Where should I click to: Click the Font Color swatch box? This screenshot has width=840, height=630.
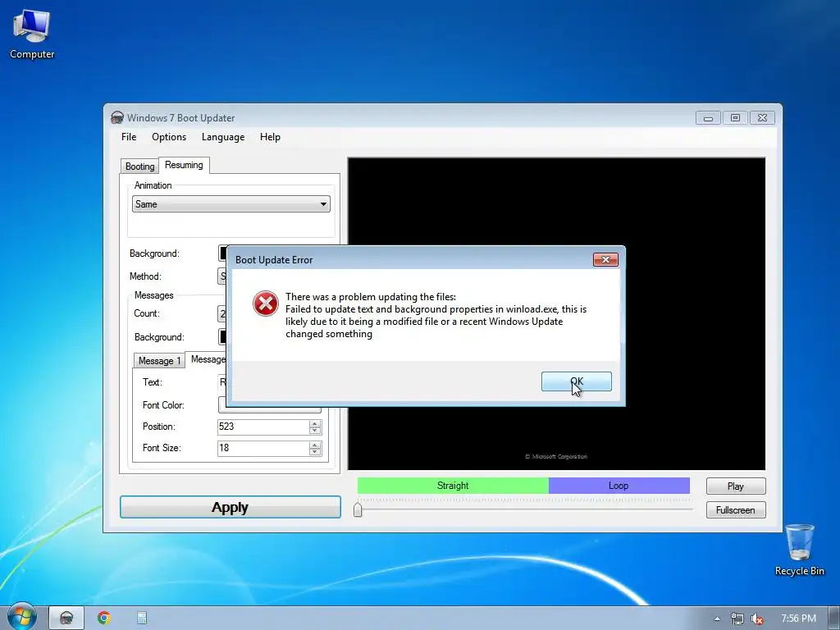269,409
